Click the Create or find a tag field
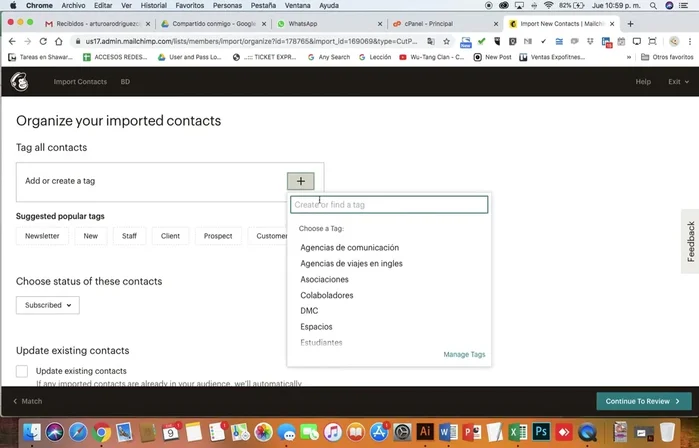The width and height of the screenshot is (699, 448). point(389,205)
